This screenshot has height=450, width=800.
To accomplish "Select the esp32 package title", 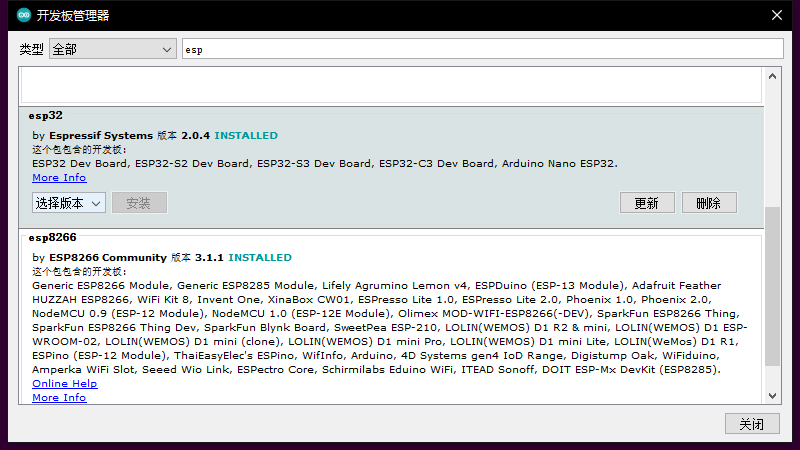I will [x=45, y=116].
